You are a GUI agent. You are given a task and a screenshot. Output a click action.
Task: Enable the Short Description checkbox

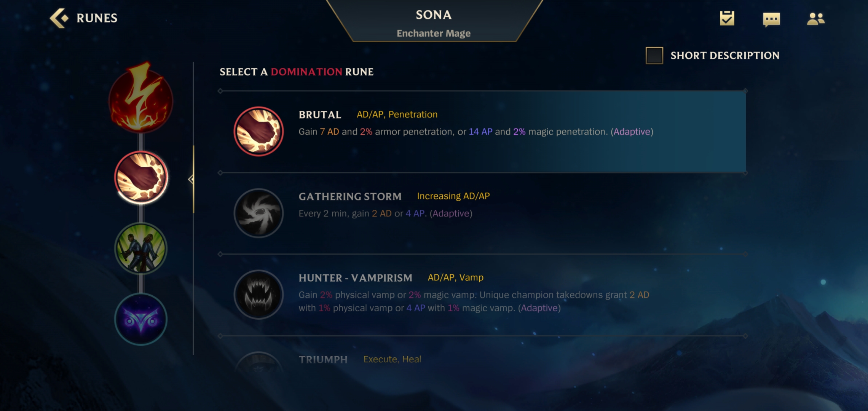pos(654,56)
